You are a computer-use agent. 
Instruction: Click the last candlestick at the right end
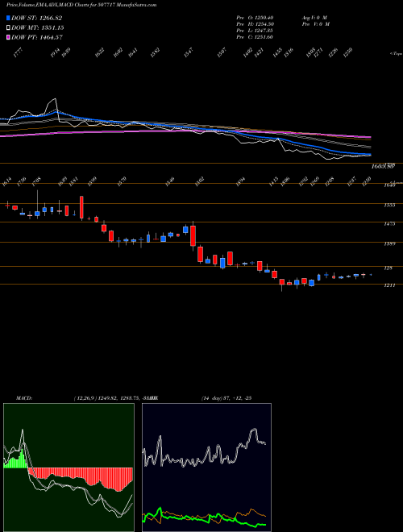371,275
